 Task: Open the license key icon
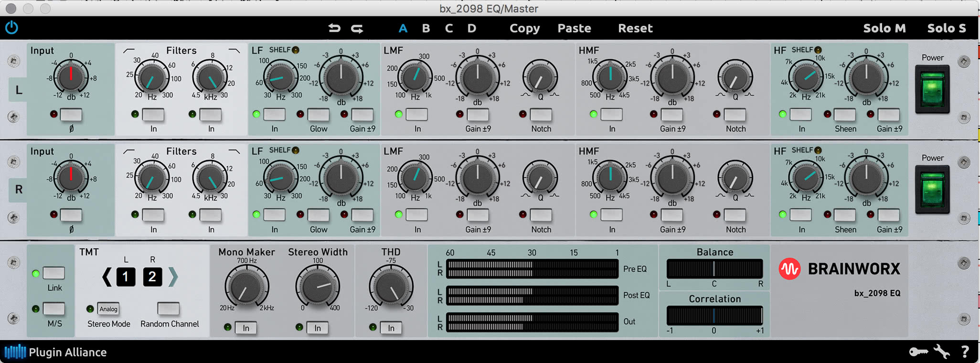(918, 352)
